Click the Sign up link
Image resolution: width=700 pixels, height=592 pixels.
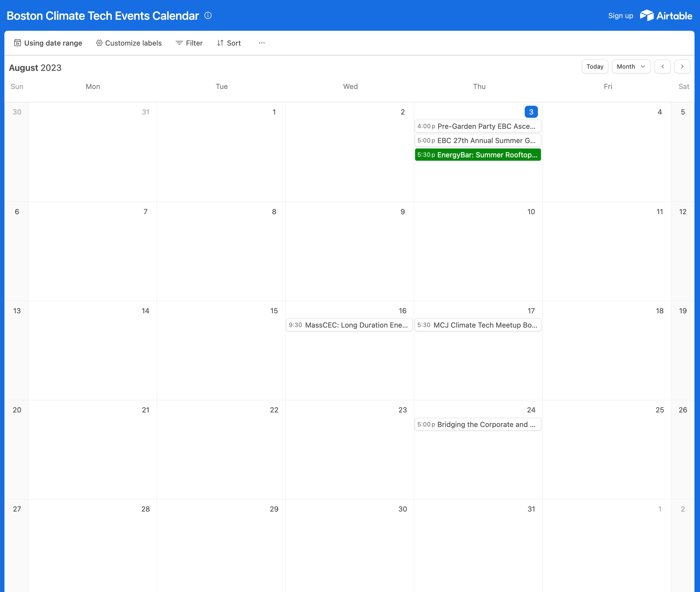620,16
